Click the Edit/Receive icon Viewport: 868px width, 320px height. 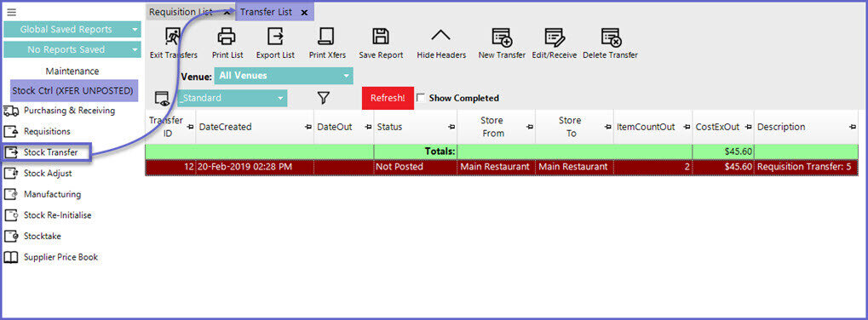point(555,37)
